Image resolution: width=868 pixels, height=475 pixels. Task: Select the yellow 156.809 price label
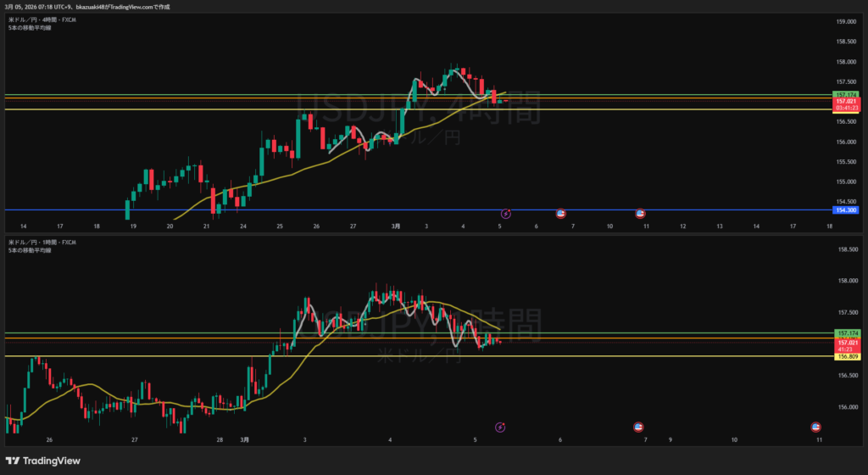point(847,356)
